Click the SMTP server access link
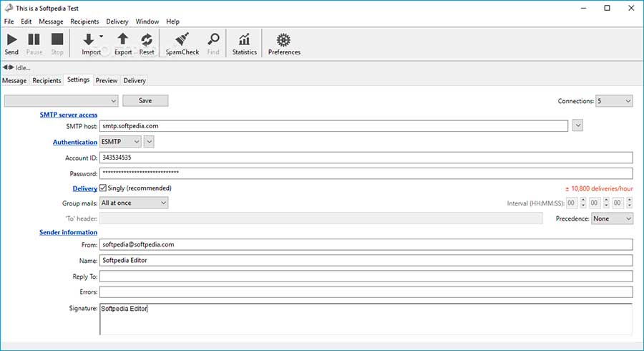 [69, 115]
